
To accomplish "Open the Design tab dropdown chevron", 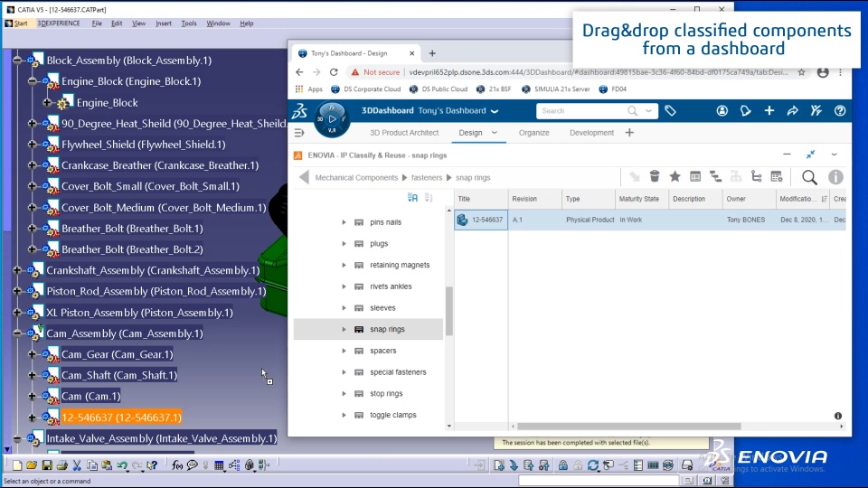I will point(495,133).
